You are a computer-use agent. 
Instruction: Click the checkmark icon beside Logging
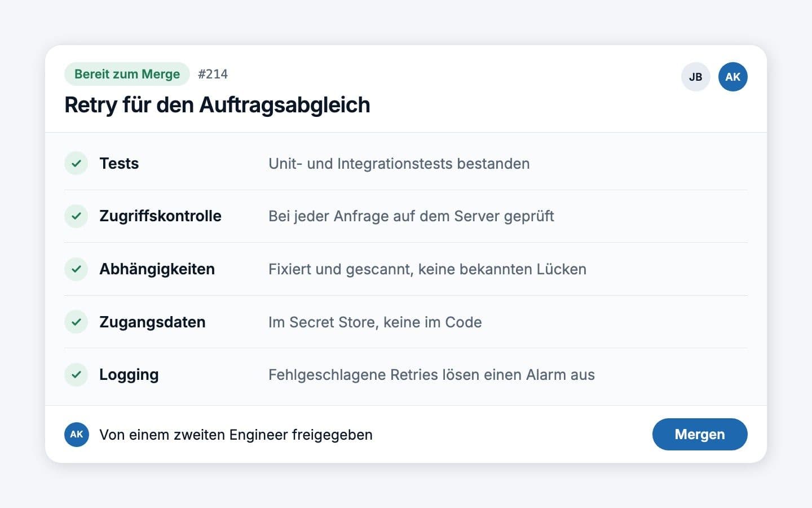76,374
